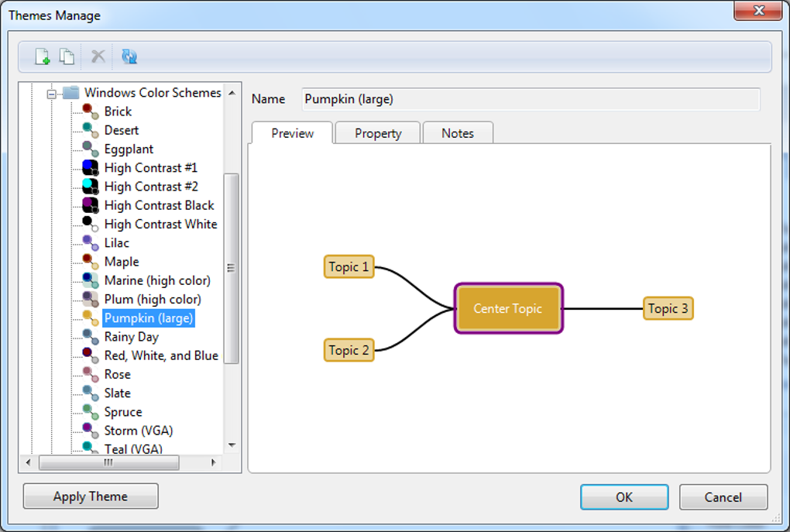Click the Spruce theme color icon

pos(91,412)
